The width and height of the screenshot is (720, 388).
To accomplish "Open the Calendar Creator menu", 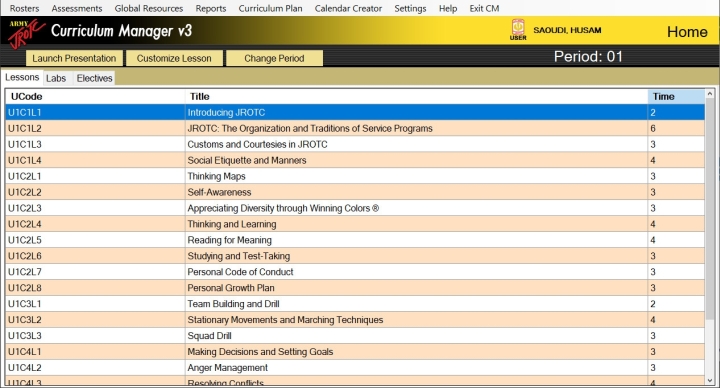I will (x=348, y=8).
